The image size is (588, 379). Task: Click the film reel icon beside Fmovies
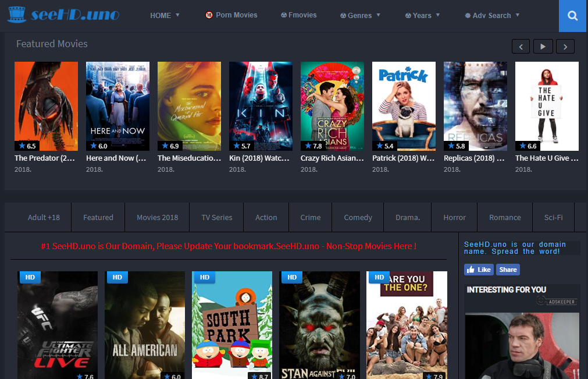(x=284, y=15)
